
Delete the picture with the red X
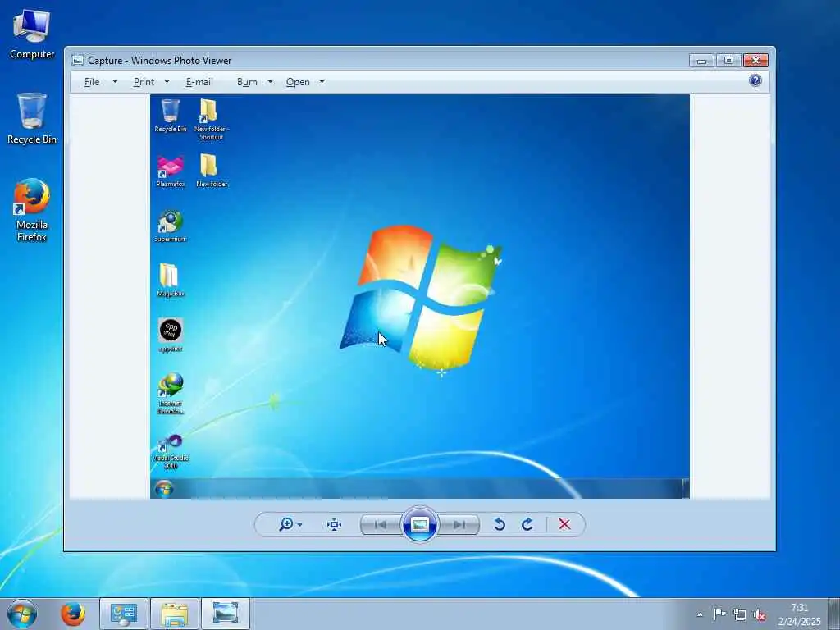pyautogui.click(x=564, y=524)
